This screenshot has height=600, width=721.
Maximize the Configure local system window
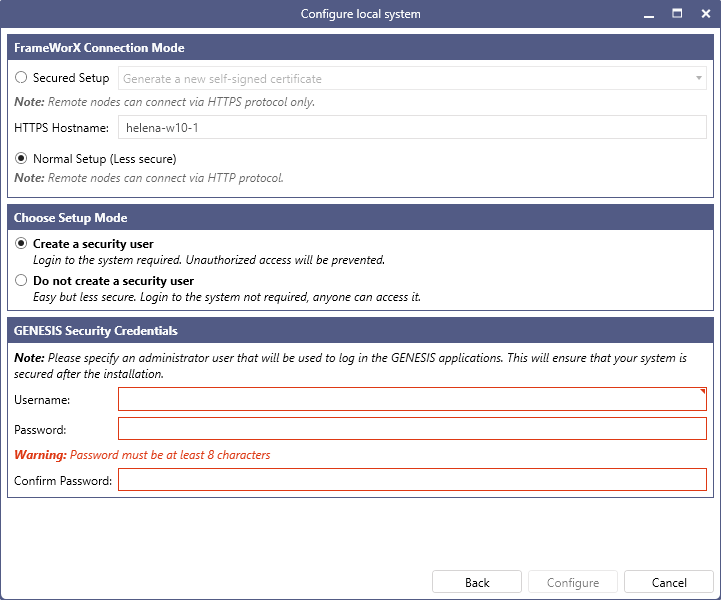[677, 13]
